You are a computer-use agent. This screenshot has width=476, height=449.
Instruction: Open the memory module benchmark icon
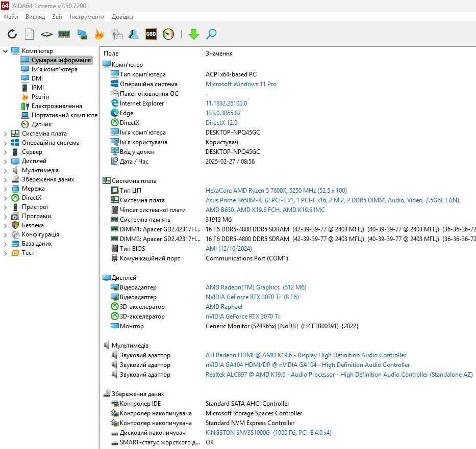point(64,34)
